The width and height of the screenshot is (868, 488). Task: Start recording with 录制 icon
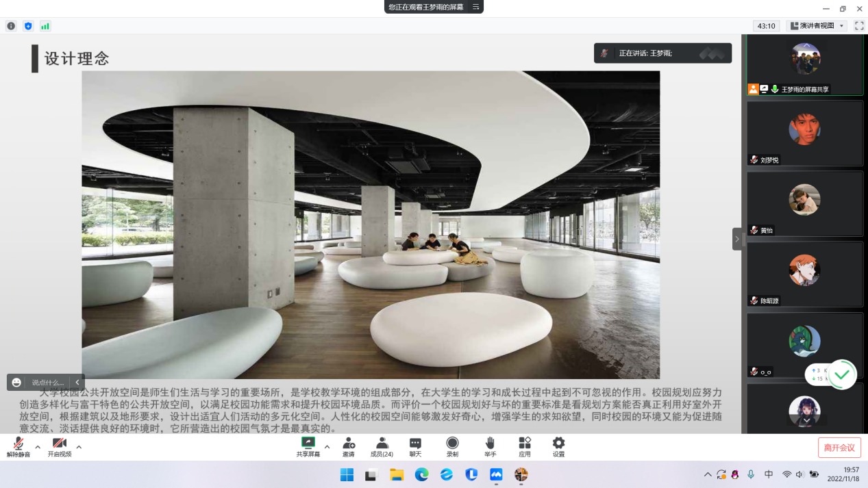(x=452, y=447)
